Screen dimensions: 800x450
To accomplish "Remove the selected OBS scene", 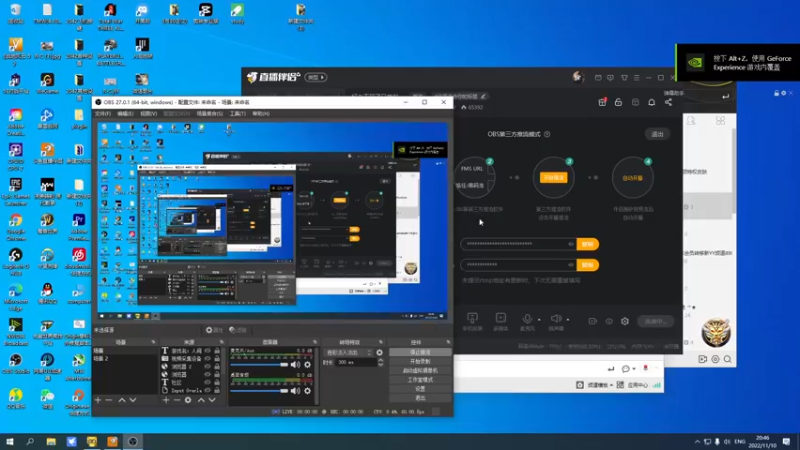I will (109, 401).
